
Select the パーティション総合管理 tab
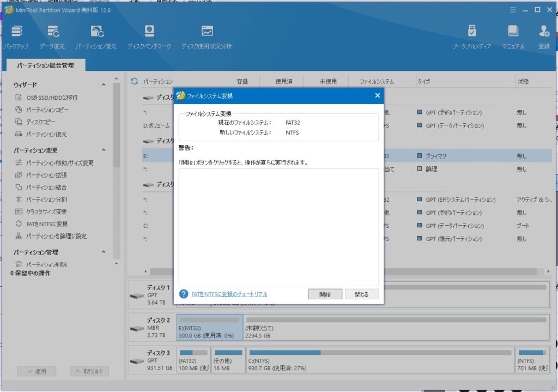[45, 65]
